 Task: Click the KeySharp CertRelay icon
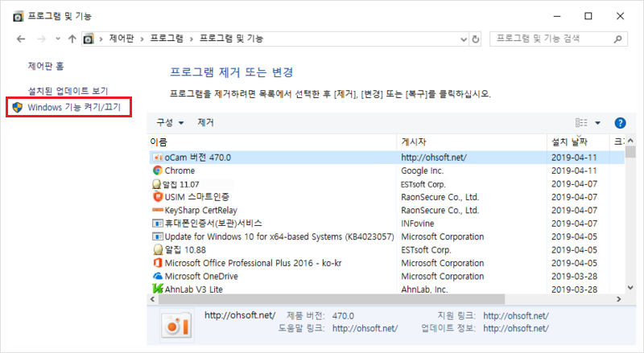[x=158, y=210]
